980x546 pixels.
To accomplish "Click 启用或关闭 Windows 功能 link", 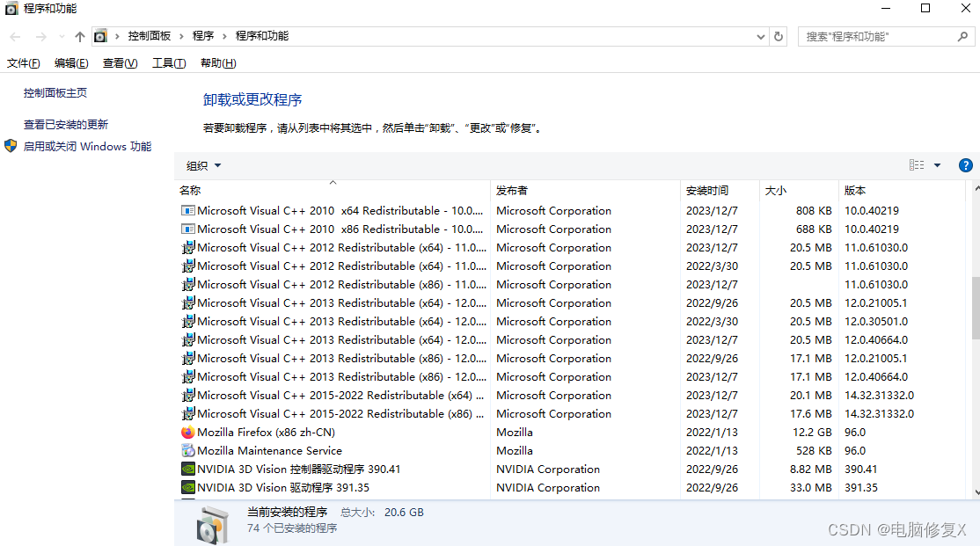I will [87, 146].
